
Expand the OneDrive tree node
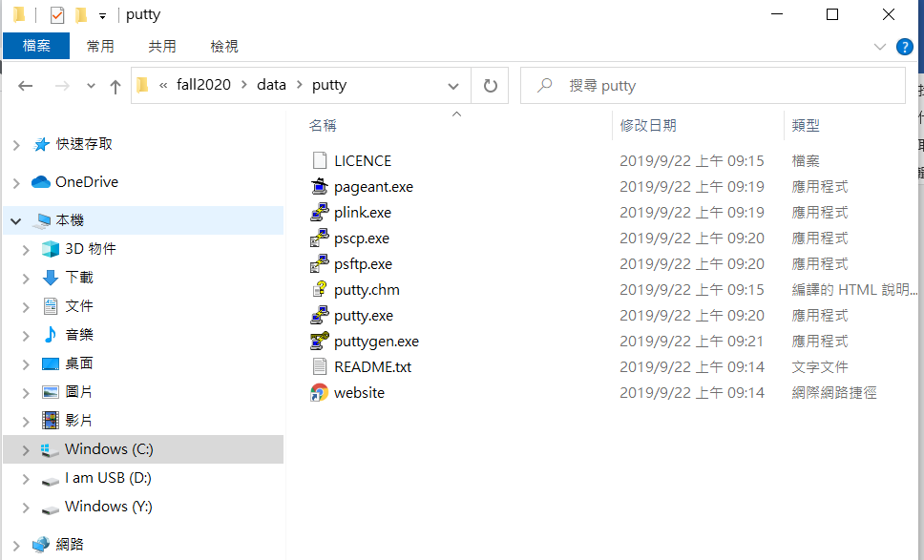[x=16, y=183]
